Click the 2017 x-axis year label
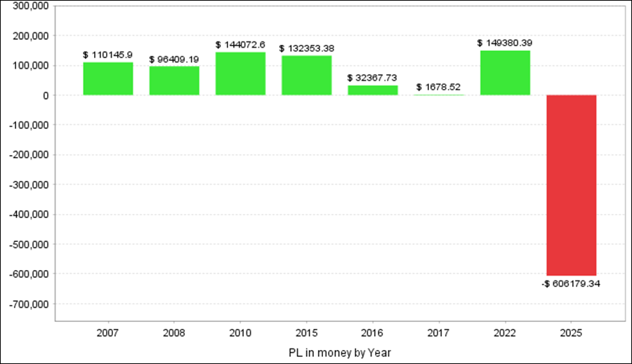Image resolution: width=632 pixels, height=364 pixels. [x=439, y=333]
